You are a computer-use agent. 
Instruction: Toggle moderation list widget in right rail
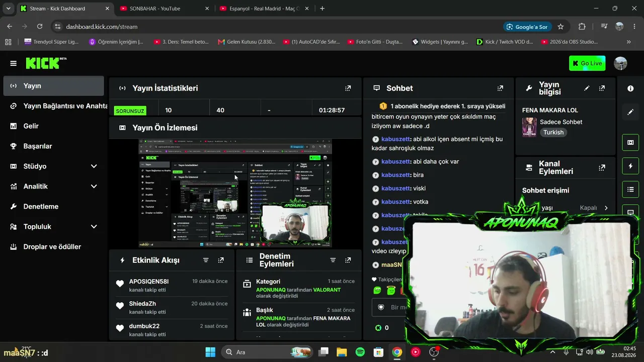630,189
